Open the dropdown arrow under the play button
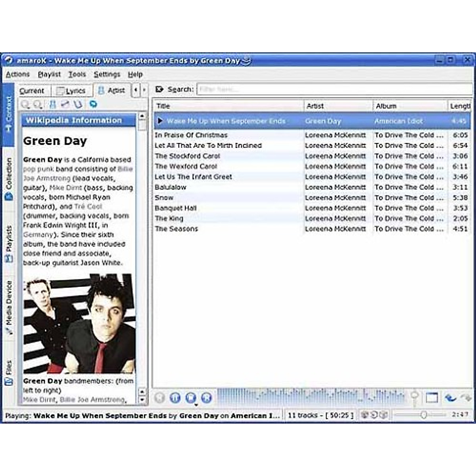The width and height of the screenshot is (476, 476). pos(196,404)
